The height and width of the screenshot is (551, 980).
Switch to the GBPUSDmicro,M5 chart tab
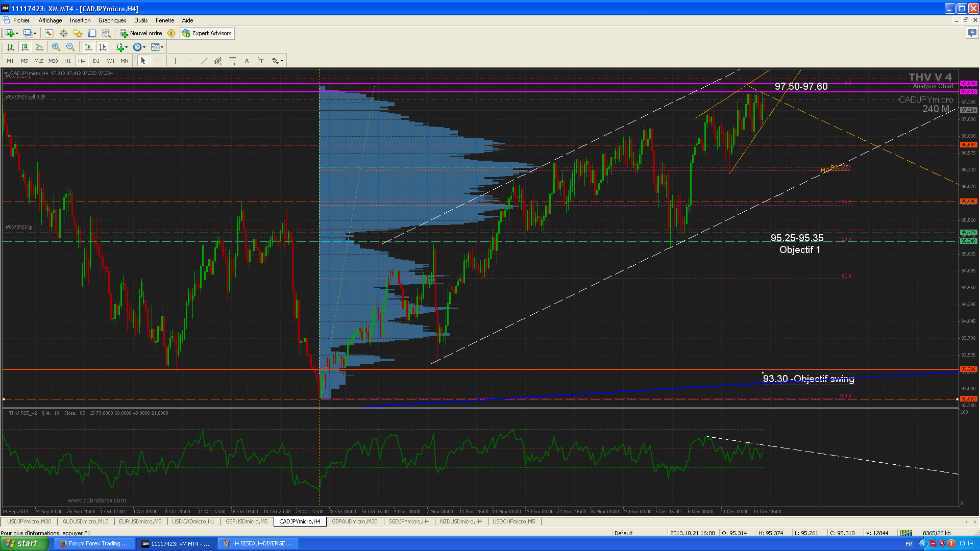(x=247, y=521)
